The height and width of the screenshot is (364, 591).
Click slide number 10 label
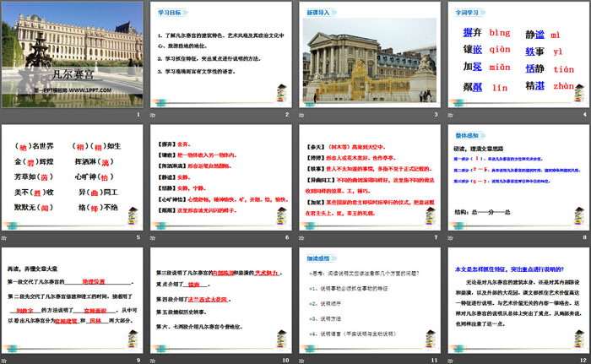pos(285,361)
